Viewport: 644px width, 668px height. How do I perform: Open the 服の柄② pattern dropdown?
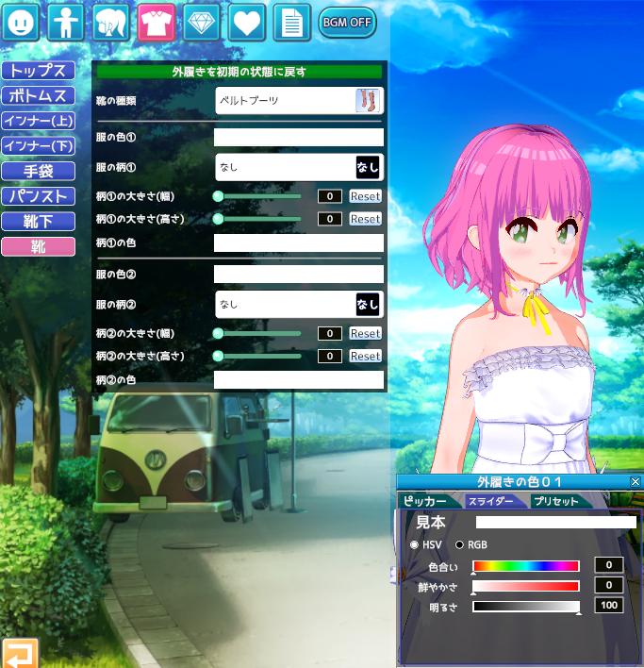click(298, 305)
